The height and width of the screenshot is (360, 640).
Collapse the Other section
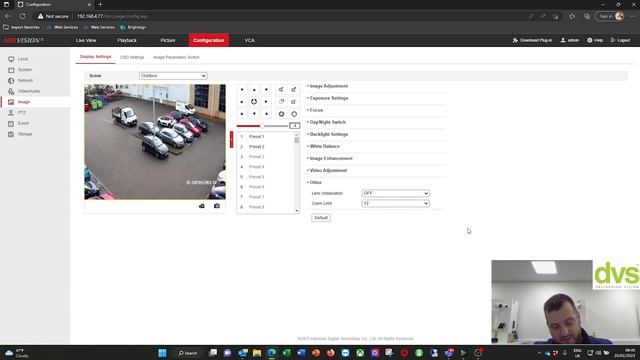[x=315, y=182]
